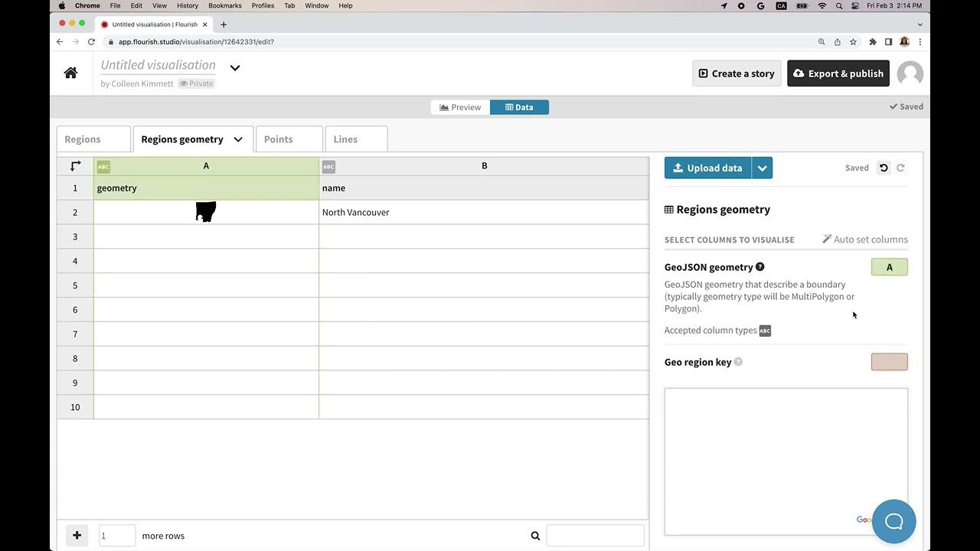Viewport: 980px width, 551px height.
Task: Click Export & publish button
Action: click(838, 73)
